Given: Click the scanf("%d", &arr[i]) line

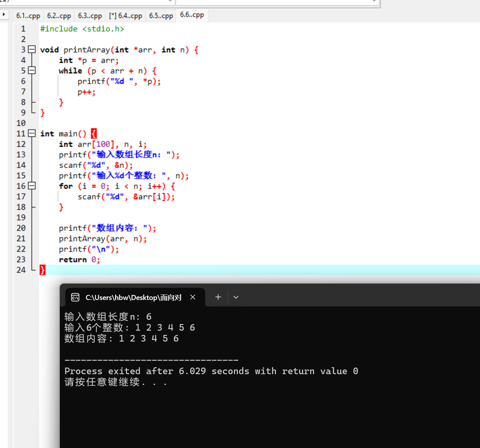Looking at the screenshot, I should [x=126, y=197].
